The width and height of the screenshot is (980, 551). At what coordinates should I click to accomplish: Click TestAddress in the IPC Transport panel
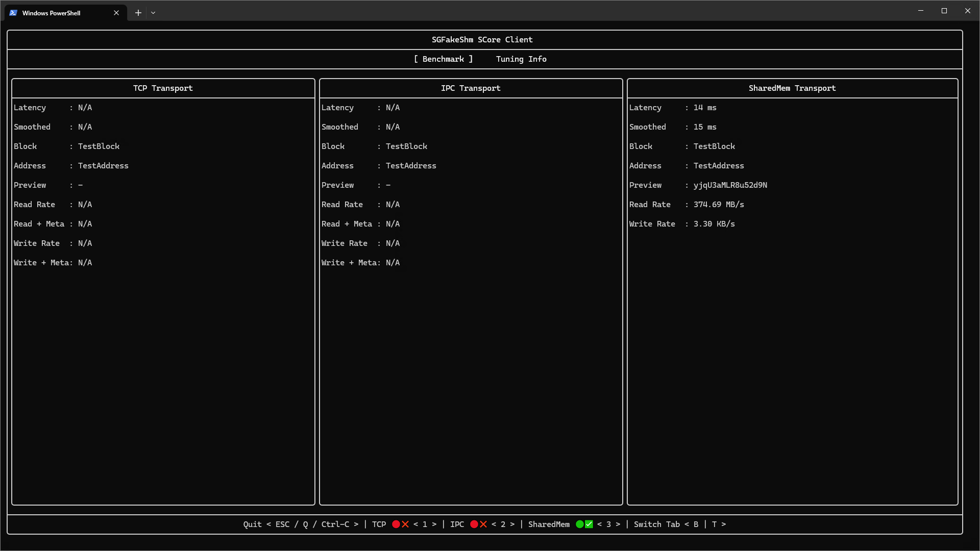[411, 166]
